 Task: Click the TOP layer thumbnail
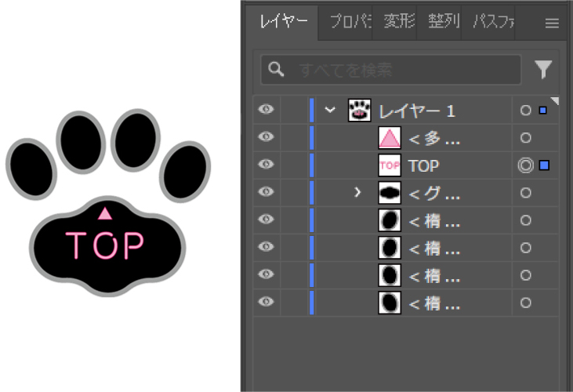390,165
